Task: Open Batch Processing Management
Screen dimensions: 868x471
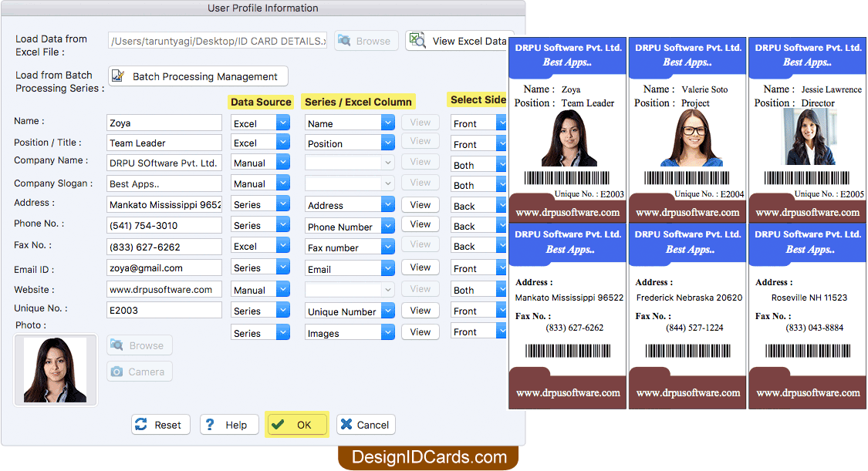Action: [198, 76]
